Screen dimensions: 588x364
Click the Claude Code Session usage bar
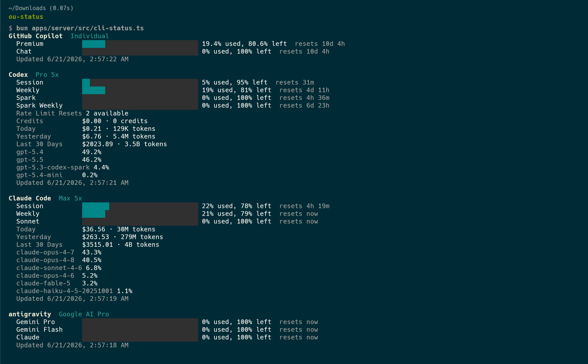140,206
